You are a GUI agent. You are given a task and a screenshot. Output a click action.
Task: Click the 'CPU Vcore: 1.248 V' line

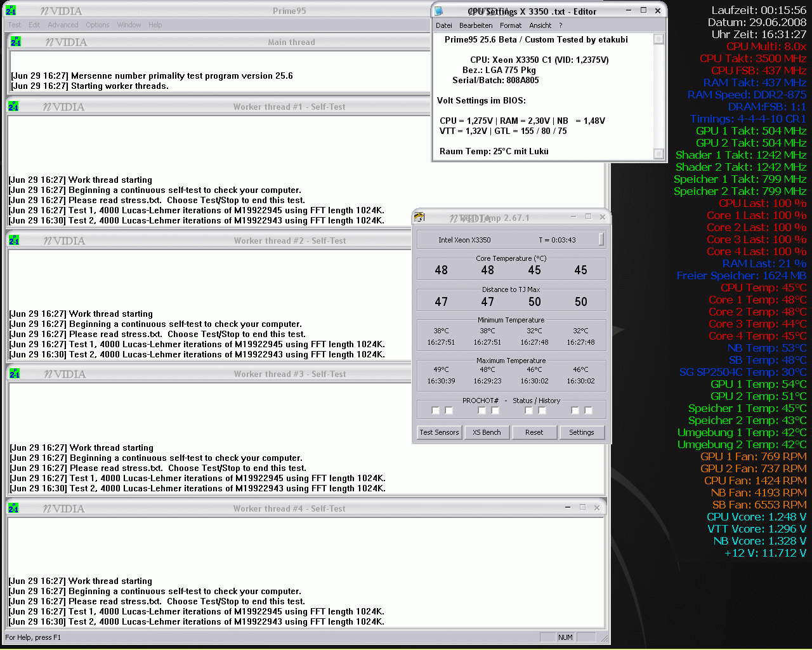tap(757, 517)
